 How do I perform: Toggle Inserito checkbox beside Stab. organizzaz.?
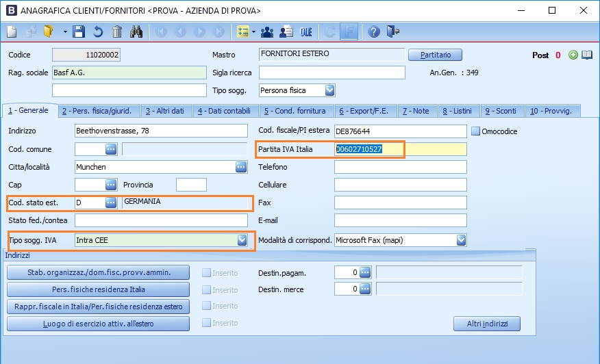(207, 272)
